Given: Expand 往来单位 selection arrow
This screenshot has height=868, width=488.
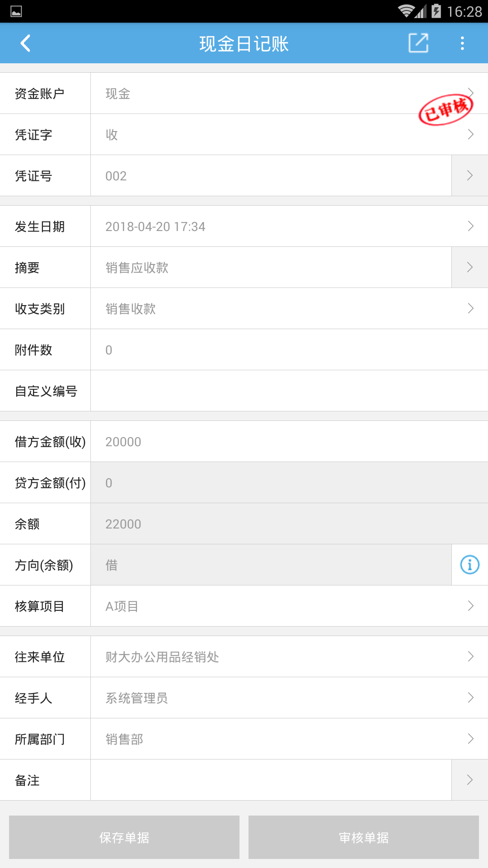Looking at the screenshot, I should (x=470, y=656).
